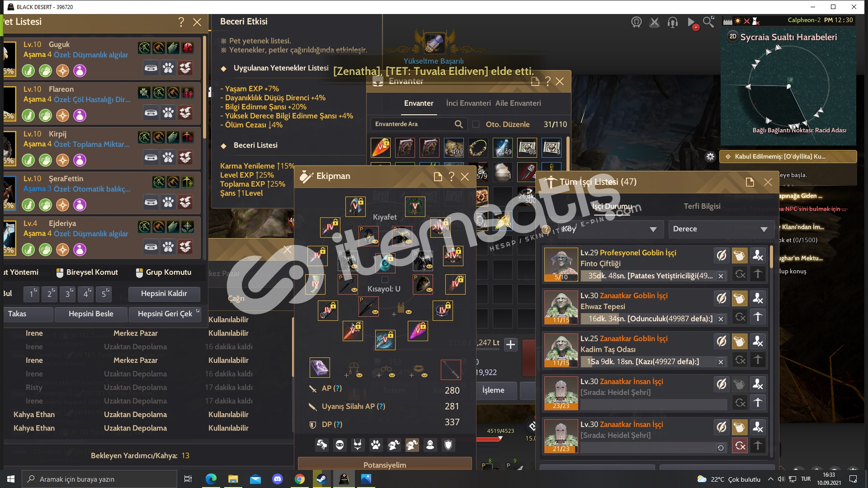Toggle Oto. Düzenle checkbox in Envanter
Viewport: 868px width, 488px height.
click(476, 124)
